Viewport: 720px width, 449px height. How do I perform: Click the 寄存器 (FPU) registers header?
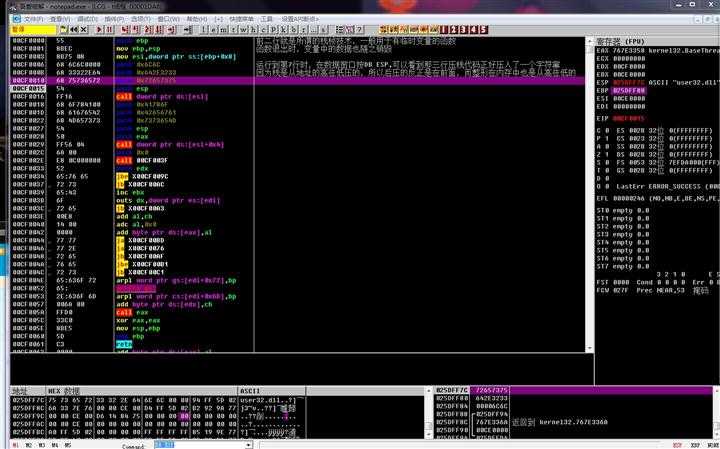tap(620, 41)
